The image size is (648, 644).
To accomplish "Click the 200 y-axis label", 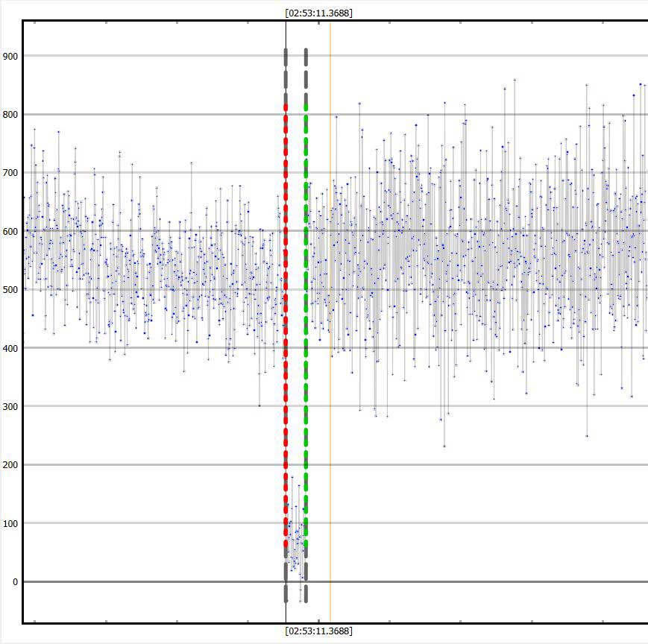I will click(10, 464).
